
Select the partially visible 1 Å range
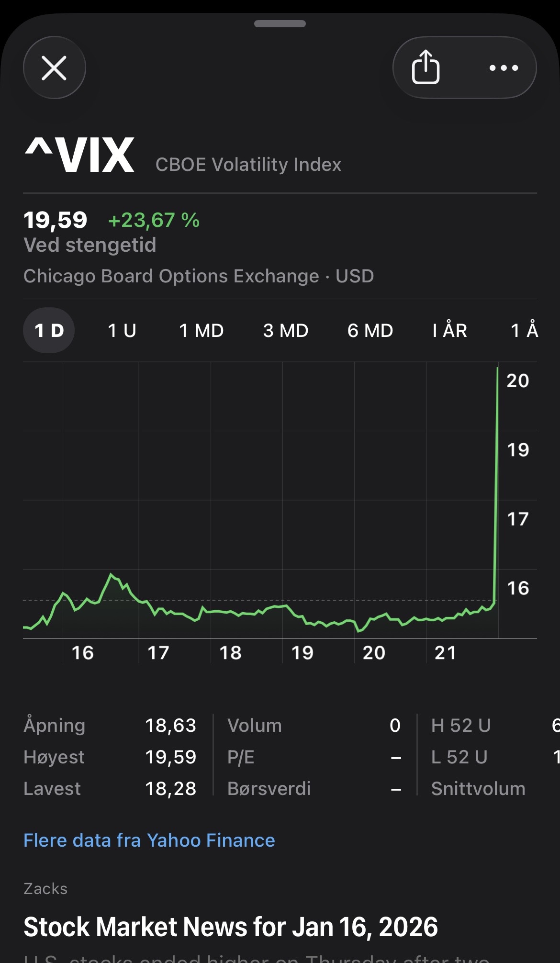[525, 330]
